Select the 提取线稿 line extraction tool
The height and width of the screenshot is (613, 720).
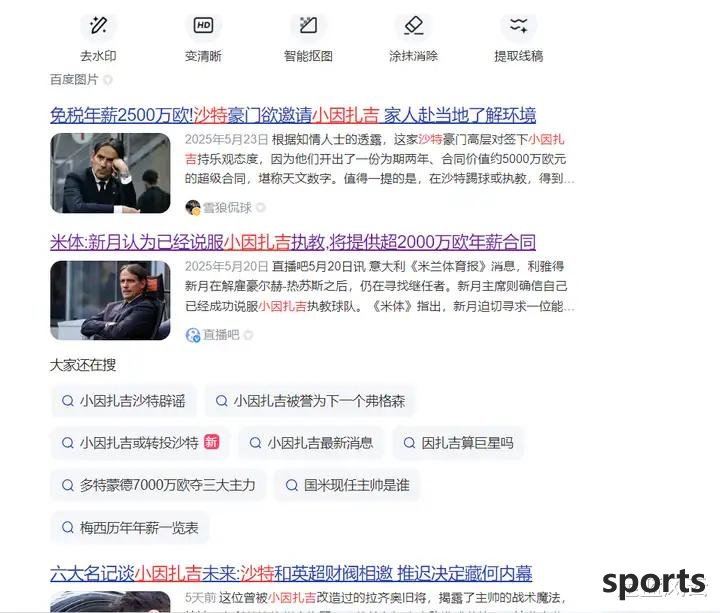click(518, 26)
